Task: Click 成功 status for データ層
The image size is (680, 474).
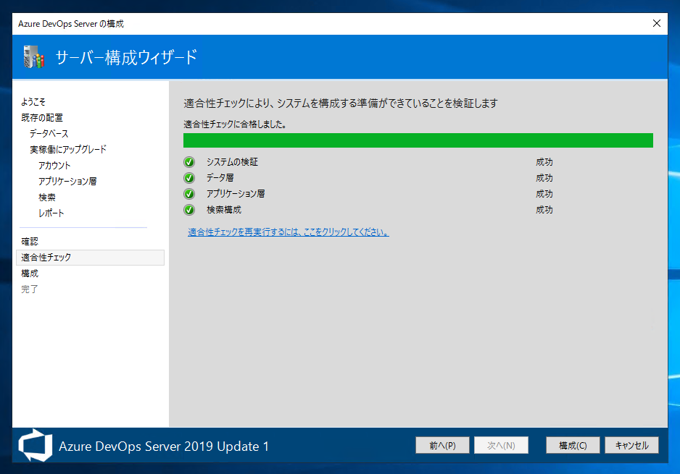Action: pos(544,178)
